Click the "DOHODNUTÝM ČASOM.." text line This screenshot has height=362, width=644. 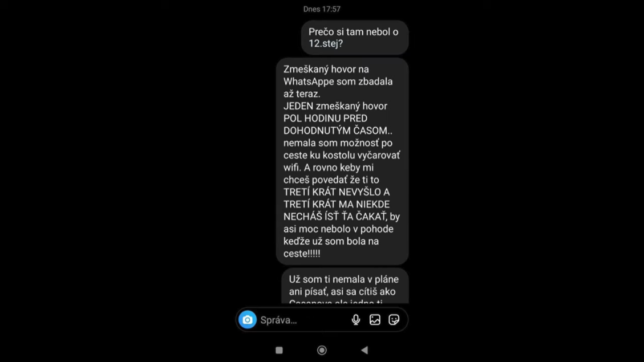(338, 131)
